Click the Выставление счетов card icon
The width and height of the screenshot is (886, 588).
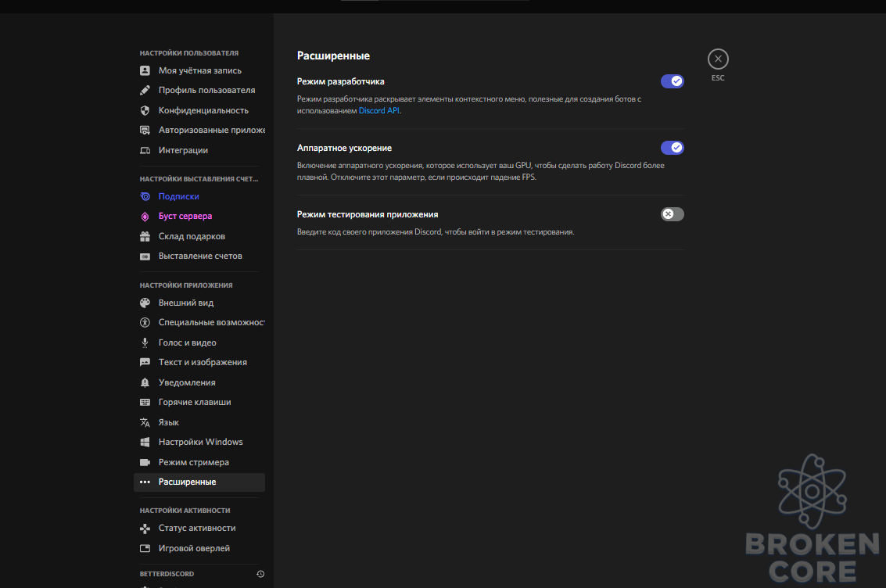tap(145, 256)
